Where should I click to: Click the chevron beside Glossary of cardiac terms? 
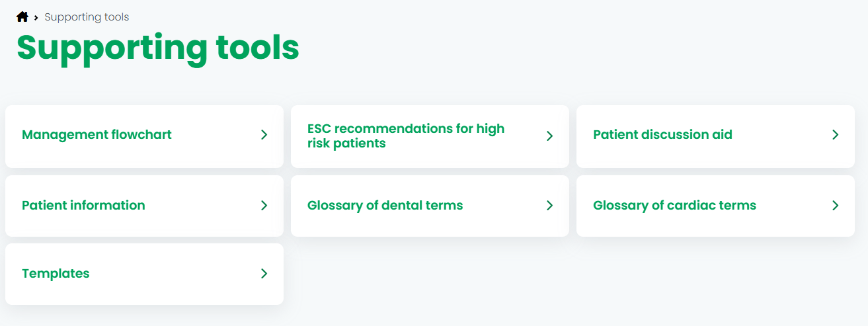click(835, 206)
